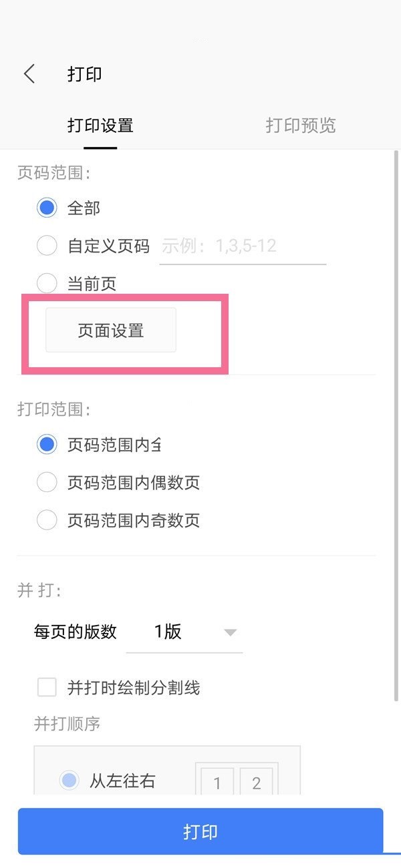Tap the back arrow to exit print settings

click(28, 74)
